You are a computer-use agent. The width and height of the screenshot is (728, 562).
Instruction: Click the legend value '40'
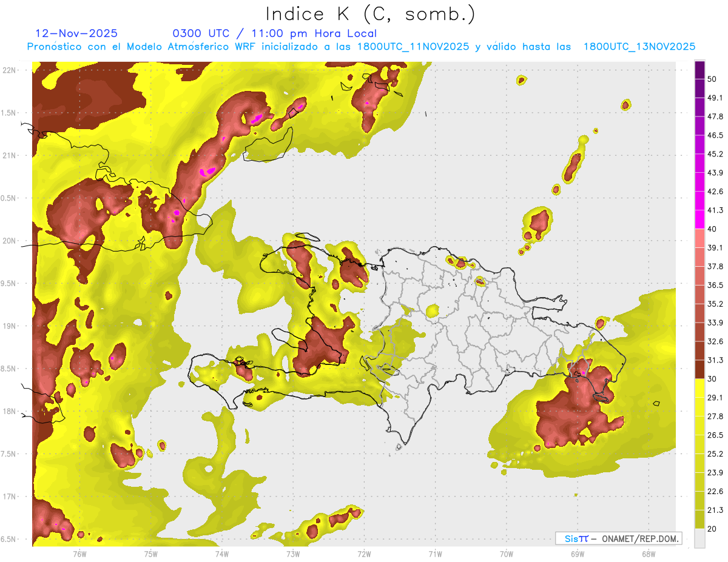713,229
